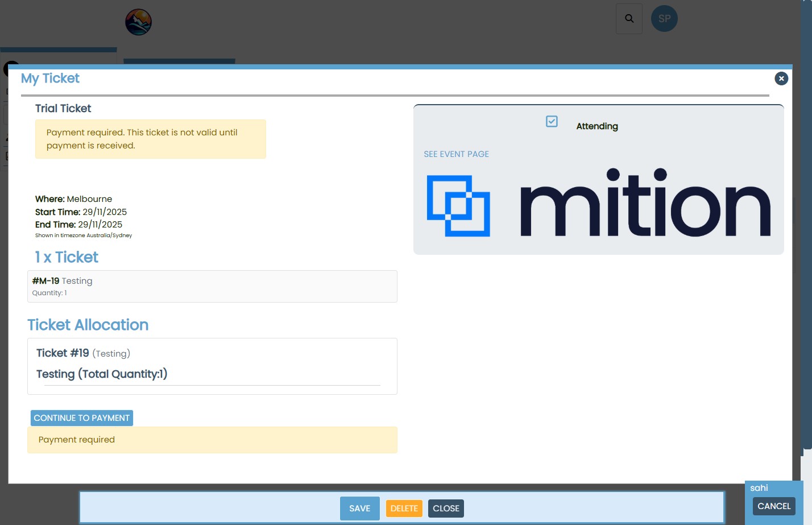Open search with the magnifier icon
This screenshot has width=812, height=525.
tap(629, 19)
